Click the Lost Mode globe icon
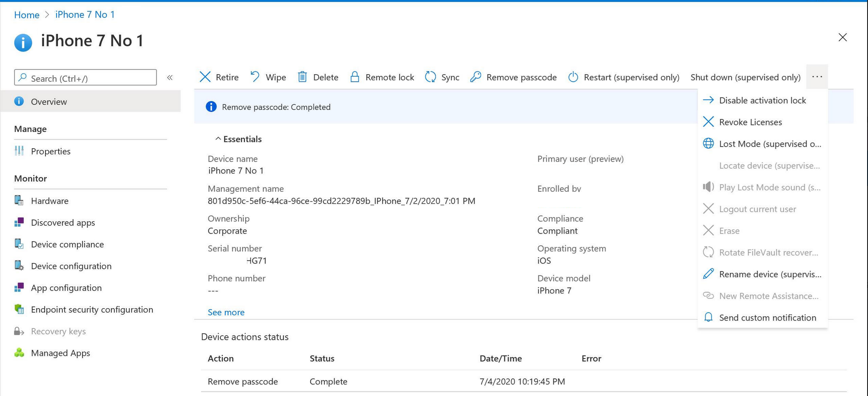Image resolution: width=868 pixels, height=396 pixels. click(x=709, y=143)
